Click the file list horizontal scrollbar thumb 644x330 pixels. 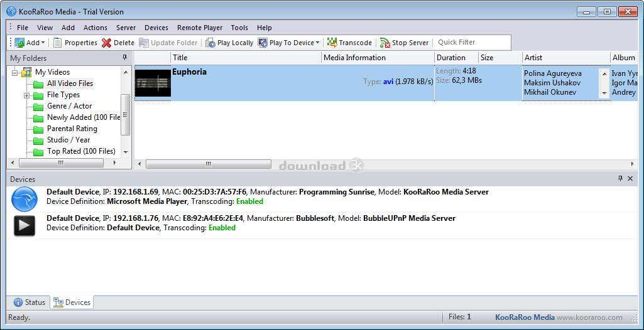pyautogui.click(x=208, y=164)
